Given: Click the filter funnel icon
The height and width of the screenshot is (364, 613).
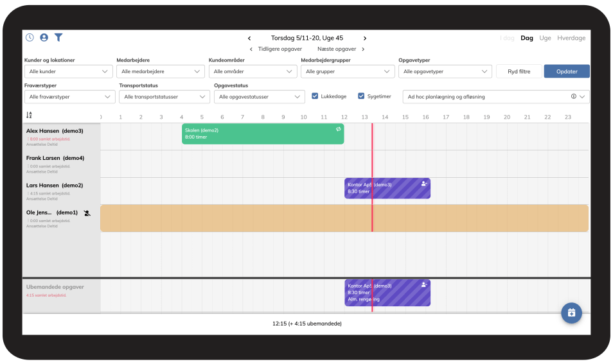Looking at the screenshot, I should pos(58,37).
